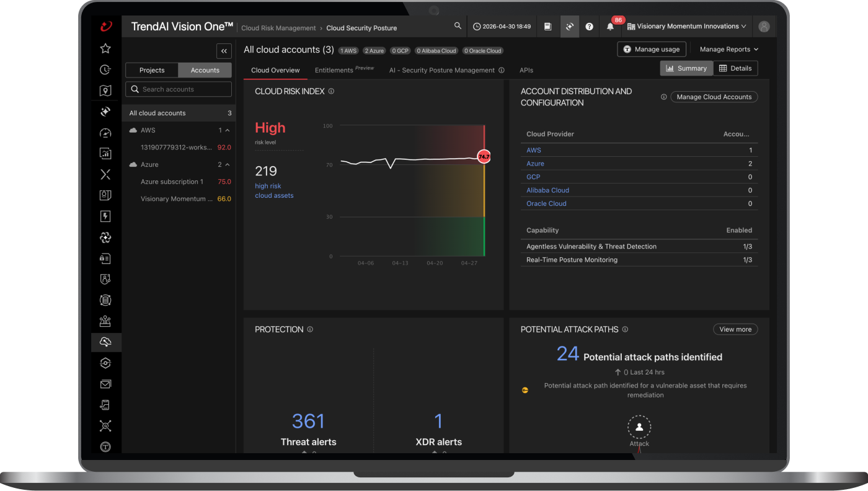
Task: Open the Visionary Momentum Innovations company dropdown
Action: click(x=687, y=27)
